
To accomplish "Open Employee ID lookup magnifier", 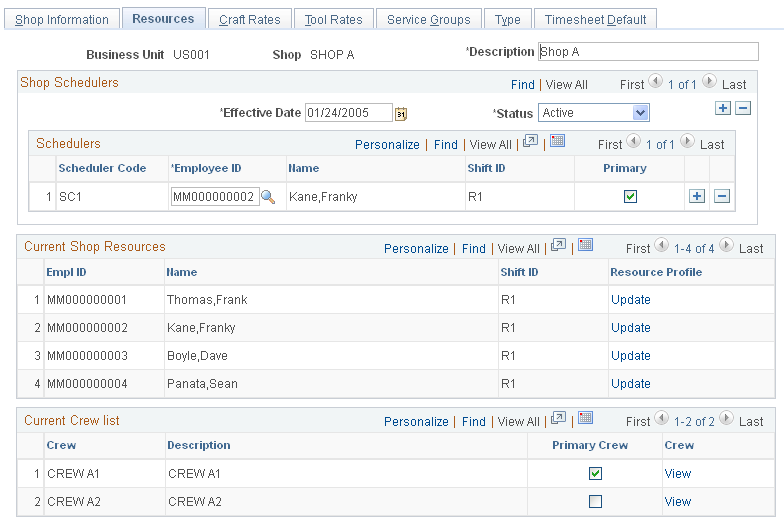I will point(268,197).
